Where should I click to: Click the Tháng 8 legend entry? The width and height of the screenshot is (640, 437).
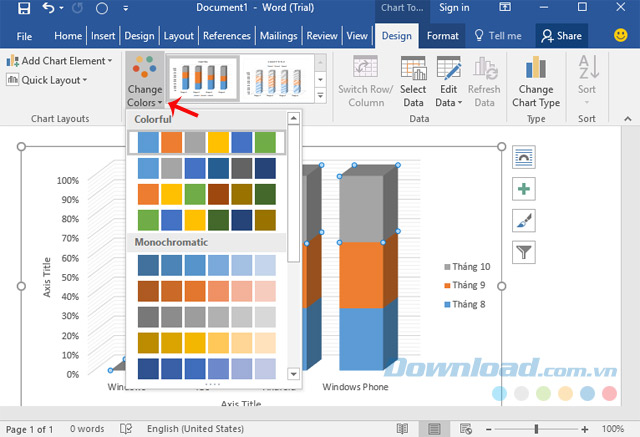pyautogui.click(x=464, y=304)
